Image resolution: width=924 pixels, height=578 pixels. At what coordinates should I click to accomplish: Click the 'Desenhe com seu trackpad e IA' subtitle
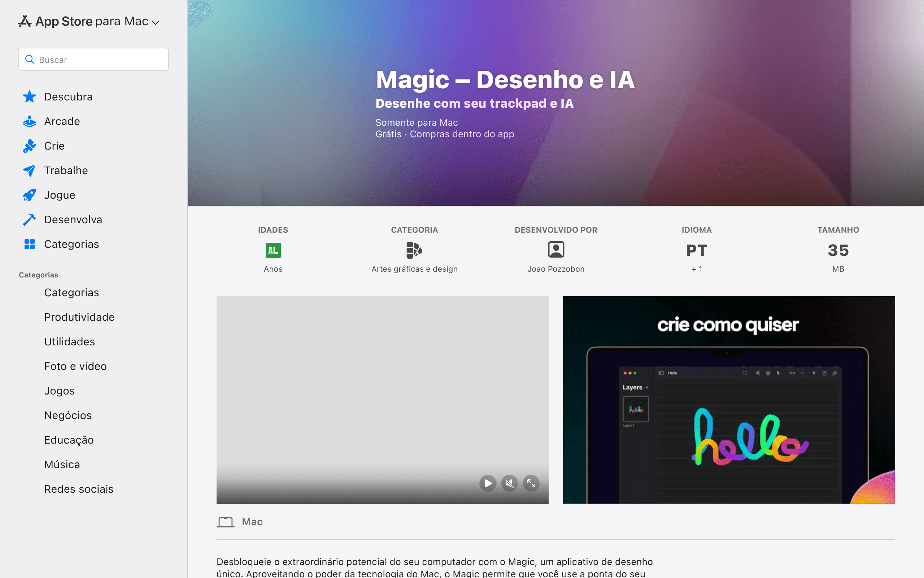pos(474,104)
